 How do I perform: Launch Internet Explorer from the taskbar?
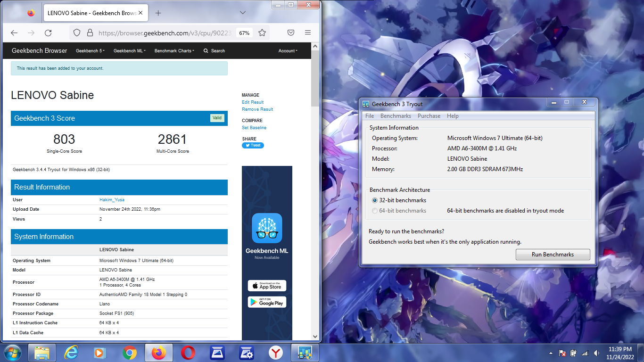71,353
